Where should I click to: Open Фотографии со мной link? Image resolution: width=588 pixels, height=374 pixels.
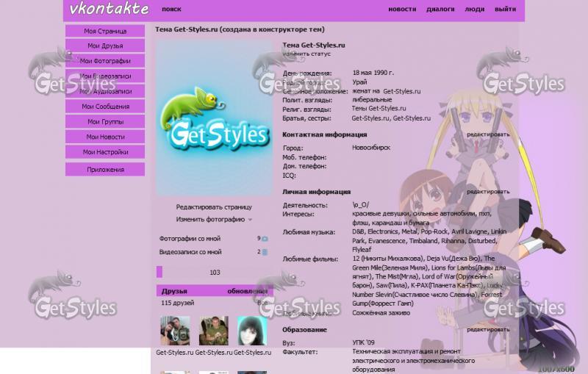point(190,238)
